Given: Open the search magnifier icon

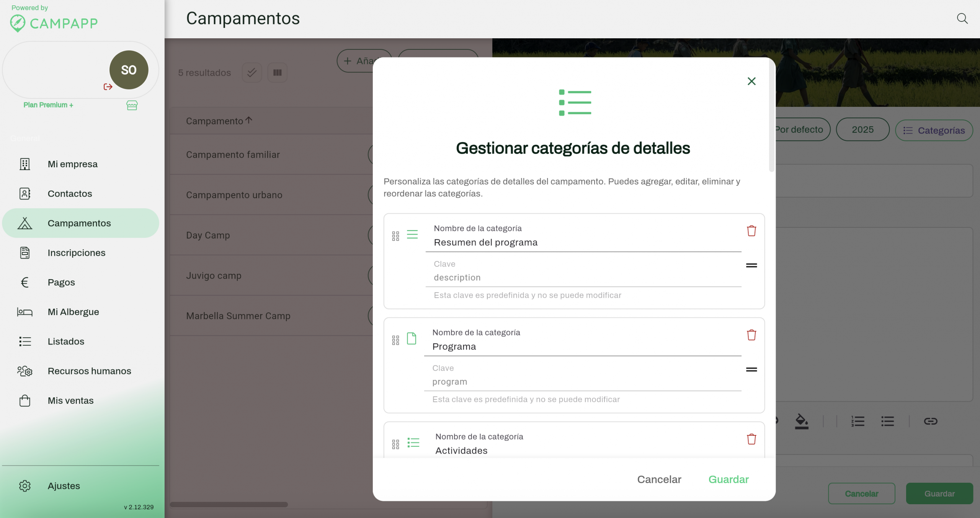Looking at the screenshot, I should pos(962,18).
